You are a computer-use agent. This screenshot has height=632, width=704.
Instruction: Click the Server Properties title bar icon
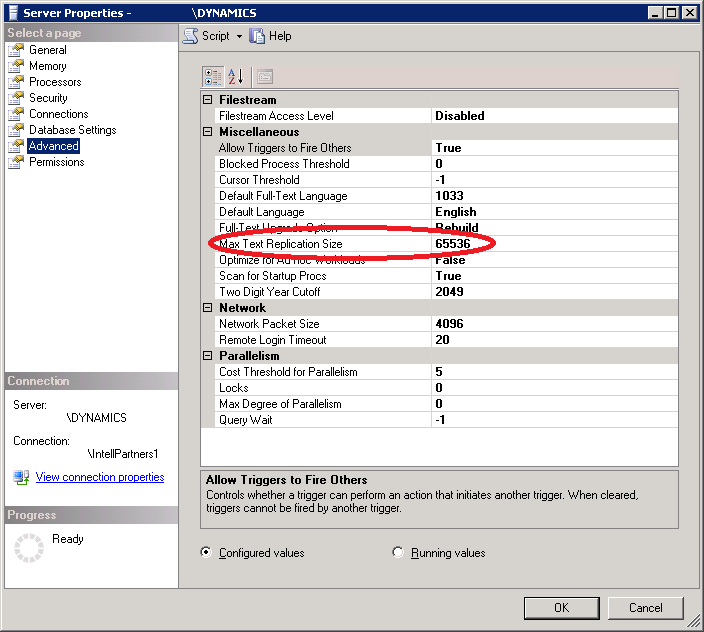point(13,13)
